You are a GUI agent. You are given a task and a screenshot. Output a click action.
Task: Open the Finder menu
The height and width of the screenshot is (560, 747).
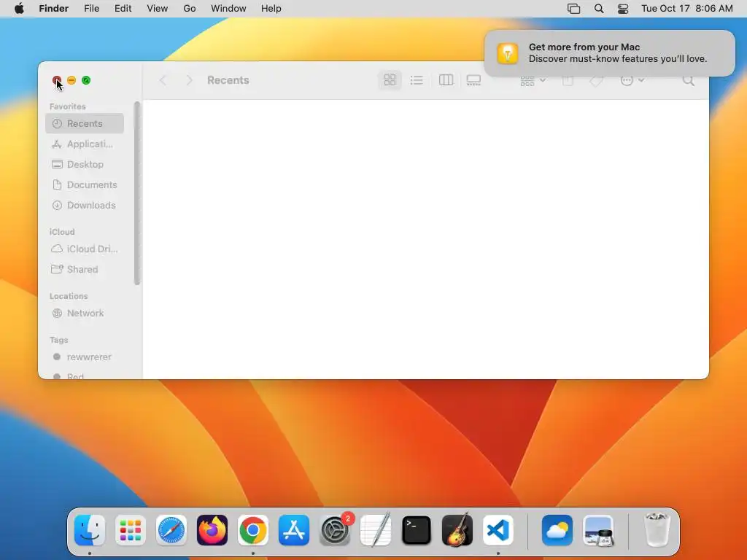point(54,9)
